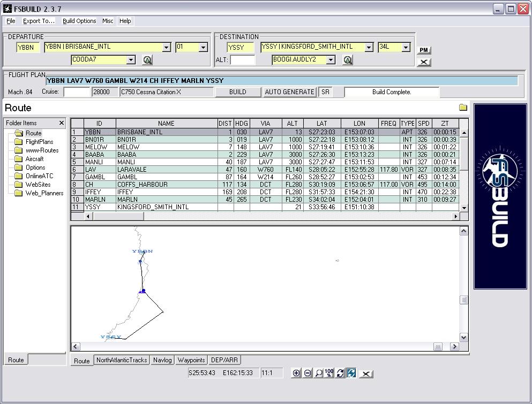Click the flight plan route text field
Viewport: 532px width, 404px height.
click(282, 81)
